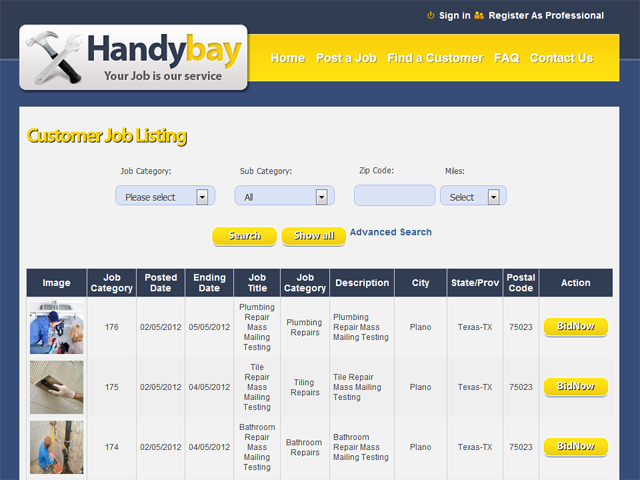Go to the Home menu item
The image size is (640, 480).
(288, 58)
